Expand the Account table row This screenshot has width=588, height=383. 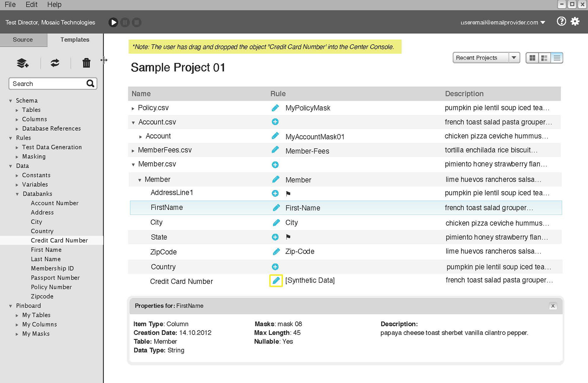coord(141,137)
